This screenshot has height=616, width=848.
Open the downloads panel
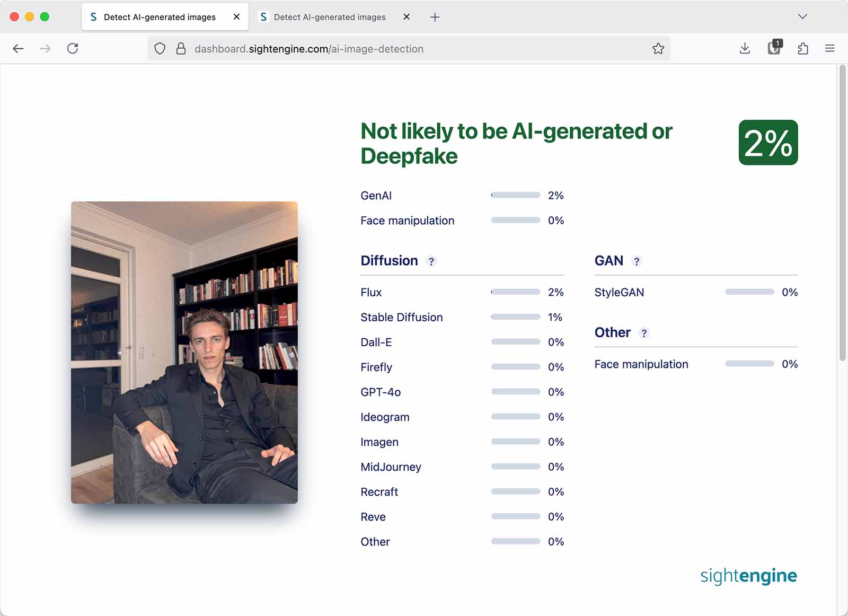tap(745, 49)
